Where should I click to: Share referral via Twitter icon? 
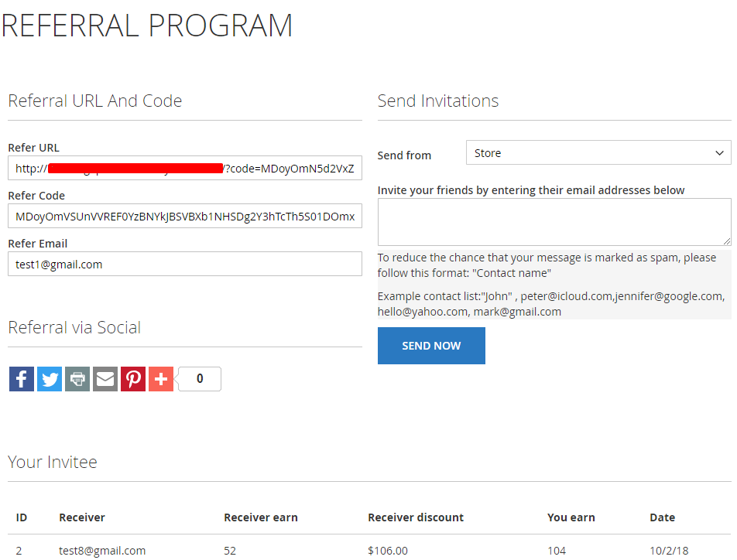[50, 379]
